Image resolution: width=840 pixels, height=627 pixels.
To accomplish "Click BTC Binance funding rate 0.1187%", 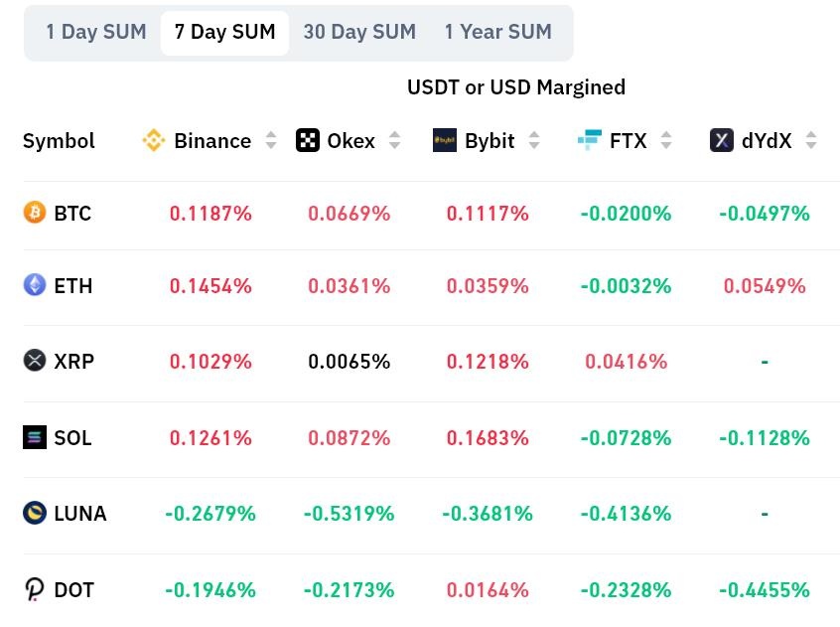I will pyautogui.click(x=210, y=214).
